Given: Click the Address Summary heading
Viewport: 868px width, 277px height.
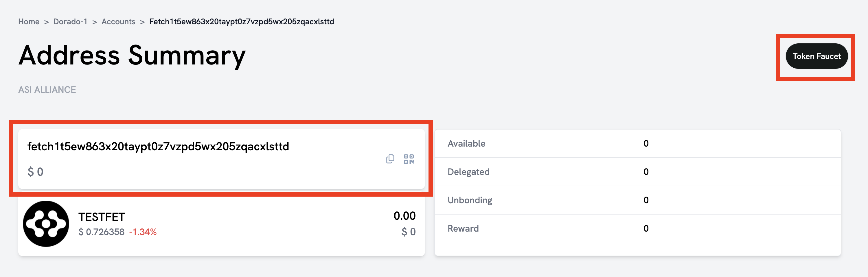Looking at the screenshot, I should click(x=132, y=55).
